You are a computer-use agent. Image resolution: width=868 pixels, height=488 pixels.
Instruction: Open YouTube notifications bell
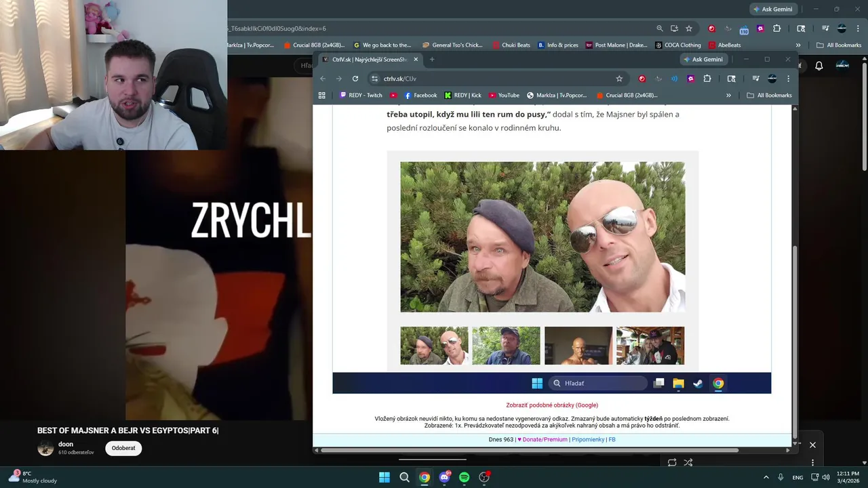819,66
